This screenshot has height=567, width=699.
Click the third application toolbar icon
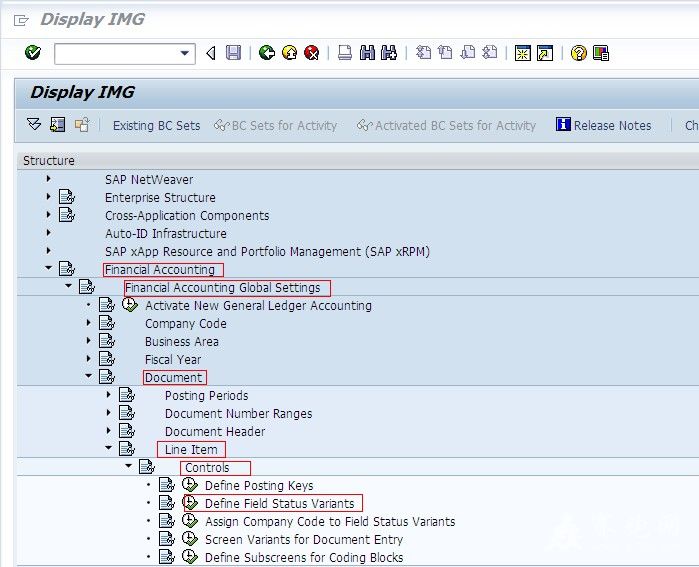82,124
